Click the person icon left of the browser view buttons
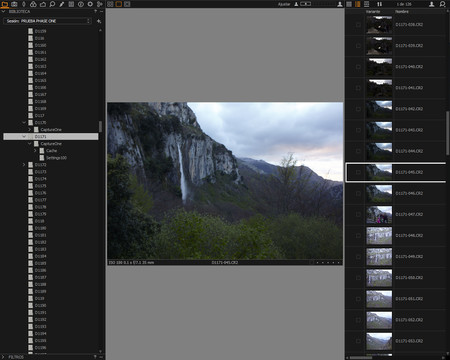Image resolution: width=450 pixels, height=360 pixels. click(340, 4)
